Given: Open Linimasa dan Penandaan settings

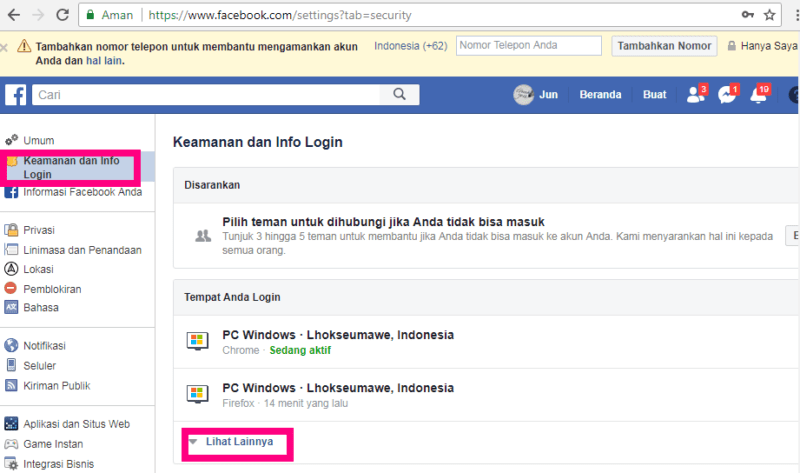Looking at the screenshot, I should pos(83,250).
